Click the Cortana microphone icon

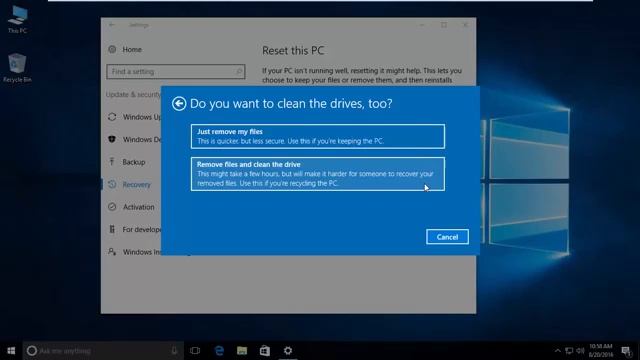coord(174,351)
